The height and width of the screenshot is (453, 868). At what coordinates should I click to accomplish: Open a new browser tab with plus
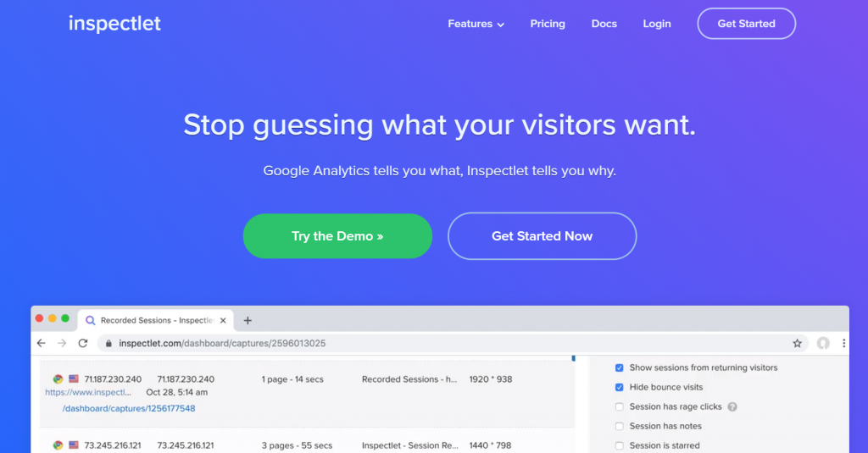click(248, 320)
